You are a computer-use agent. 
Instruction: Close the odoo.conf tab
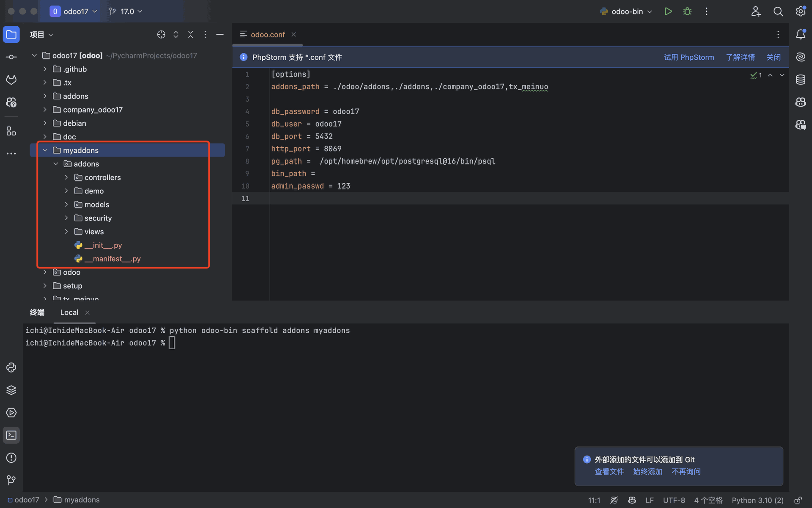[x=294, y=35]
